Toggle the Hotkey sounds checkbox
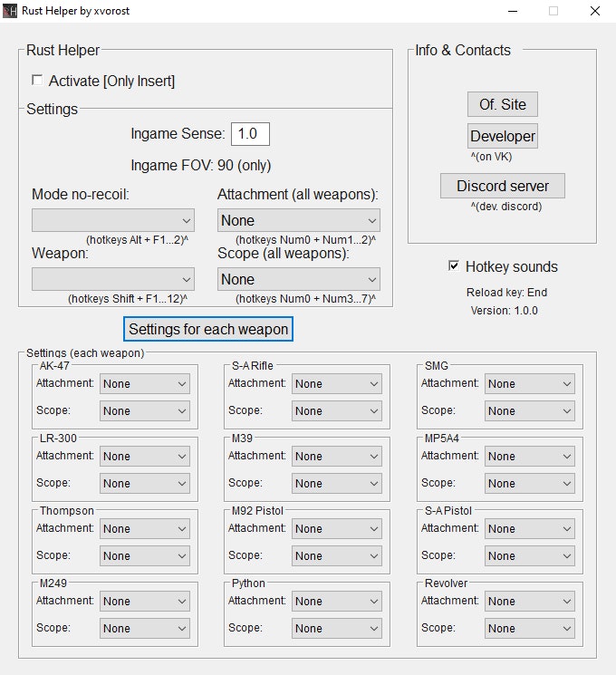 pyautogui.click(x=454, y=266)
